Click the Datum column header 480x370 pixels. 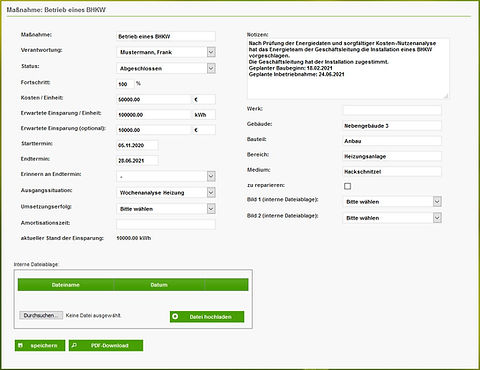tap(159, 285)
